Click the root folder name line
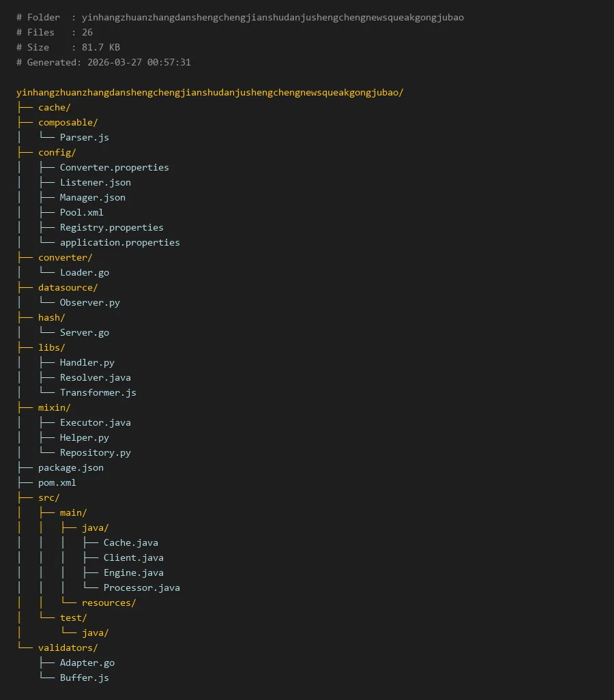The height and width of the screenshot is (700, 614). [x=209, y=92]
